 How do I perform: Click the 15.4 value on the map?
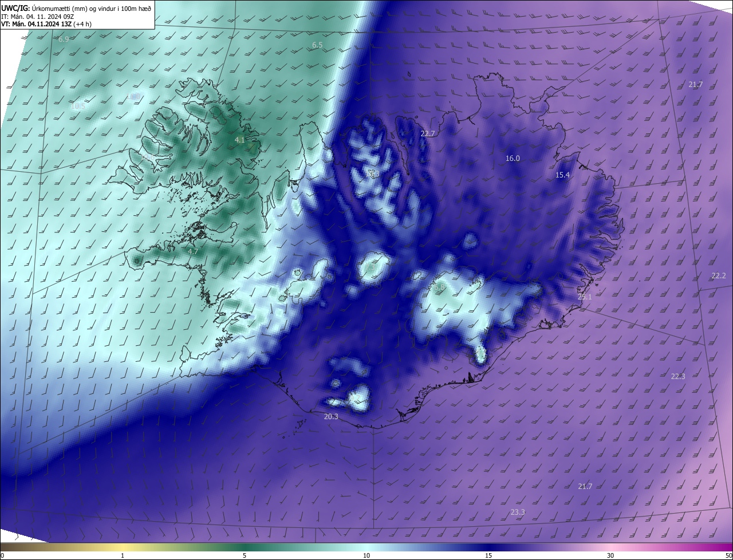[563, 175]
